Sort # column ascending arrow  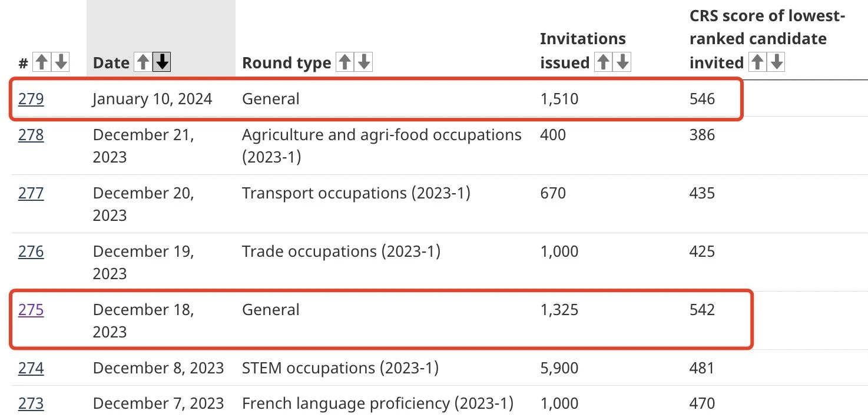(41, 62)
